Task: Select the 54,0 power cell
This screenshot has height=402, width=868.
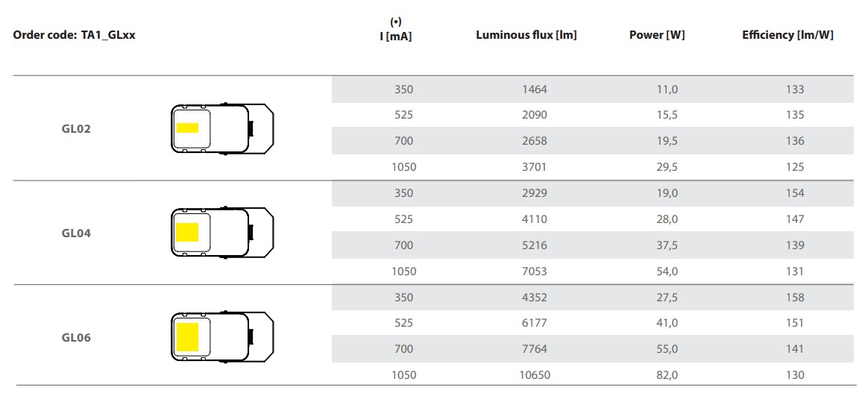Action: point(667,271)
